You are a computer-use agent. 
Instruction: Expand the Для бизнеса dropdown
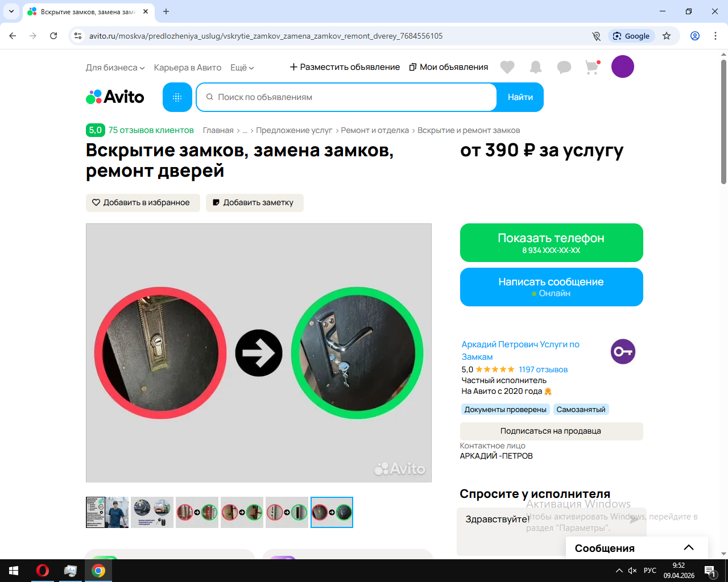115,68
